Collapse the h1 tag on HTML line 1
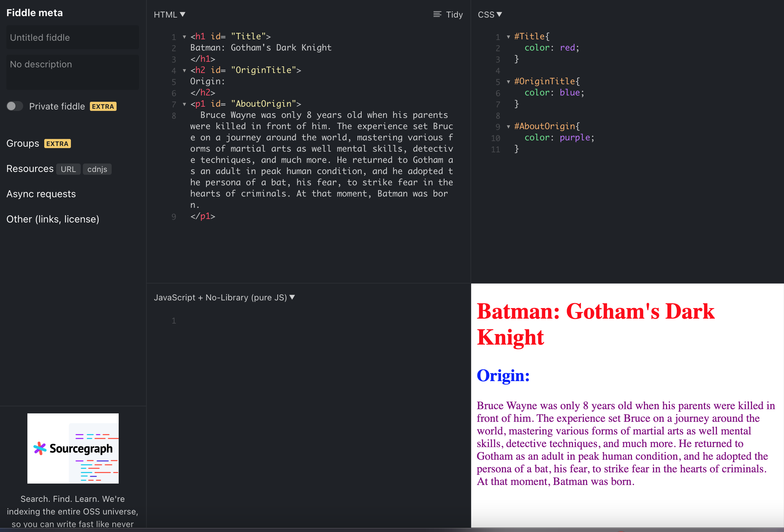Viewport: 784px width, 532px height. coord(184,37)
